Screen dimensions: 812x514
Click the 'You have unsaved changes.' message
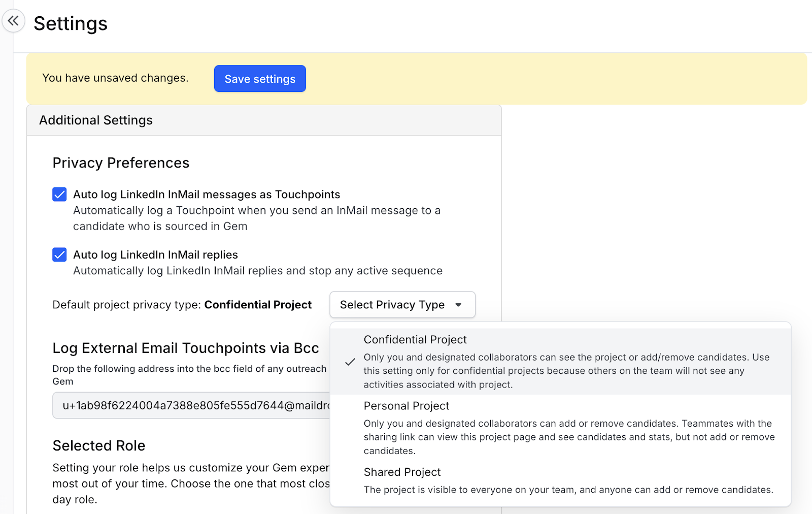tap(115, 78)
